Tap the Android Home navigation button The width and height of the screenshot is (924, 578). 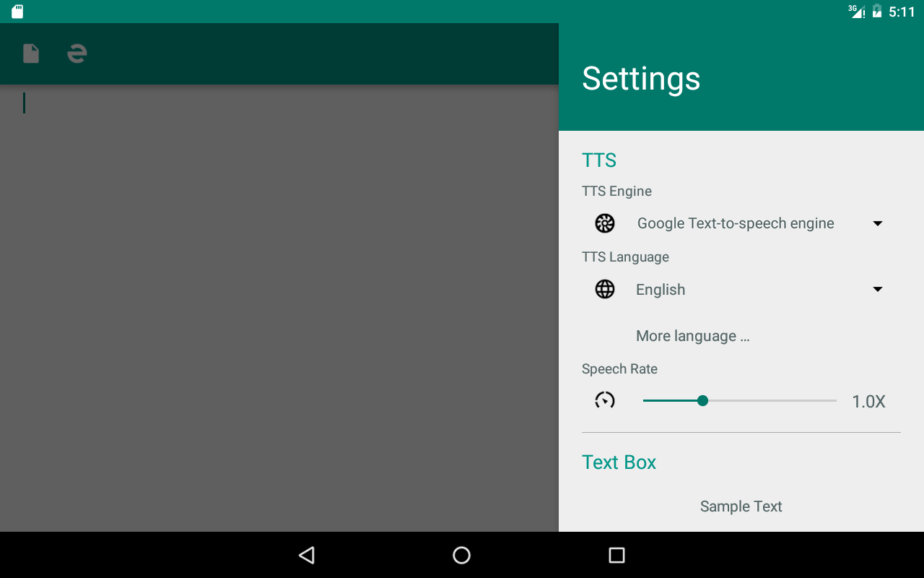(x=461, y=555)
